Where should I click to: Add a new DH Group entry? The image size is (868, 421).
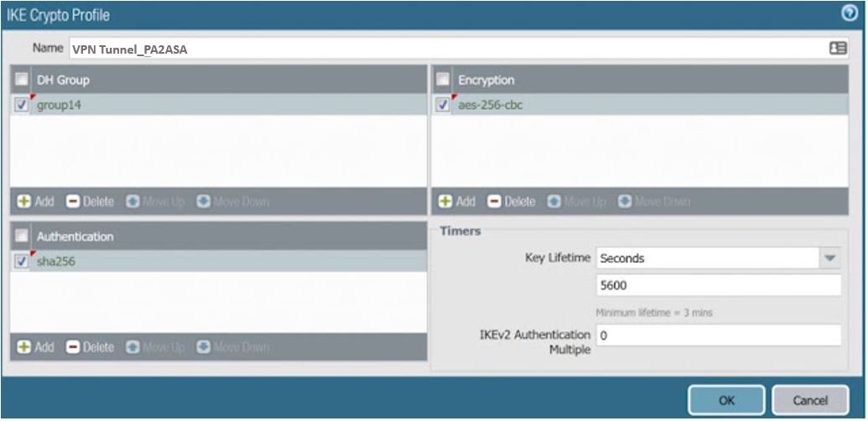[35, 201]
